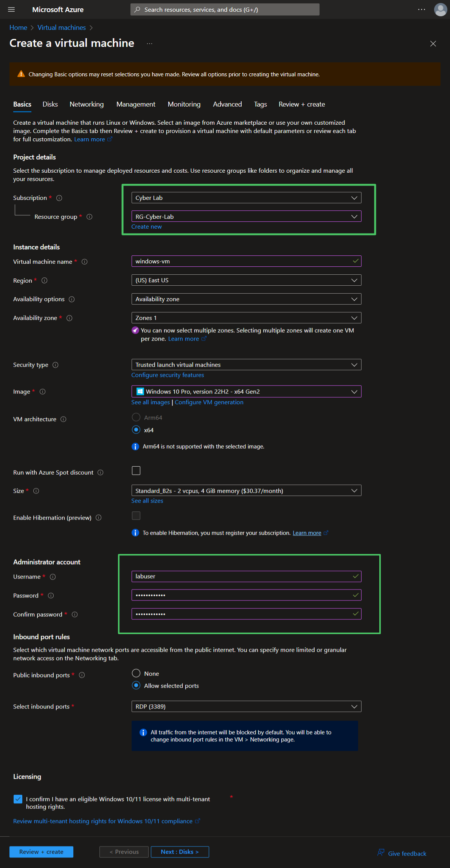450x868 pixels.
Task: Click the info icon beside Azure Spot discount
Action: point(101,473)
